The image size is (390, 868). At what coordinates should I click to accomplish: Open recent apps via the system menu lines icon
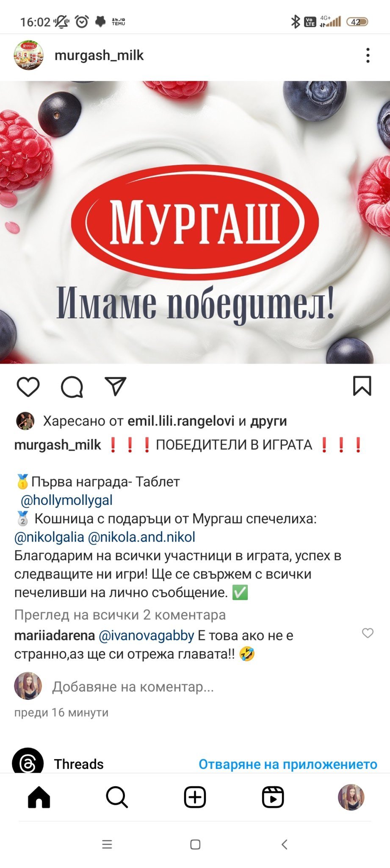click(x=107, y=844)
